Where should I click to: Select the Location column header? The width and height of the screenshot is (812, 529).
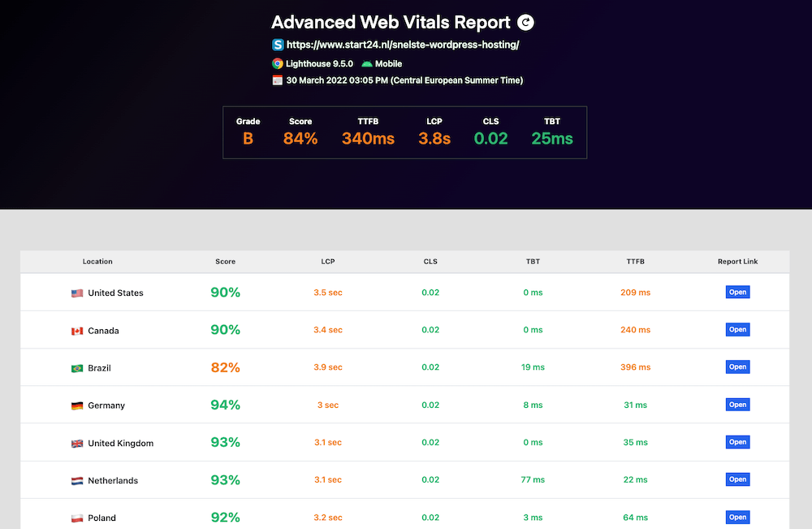point(97,262)
